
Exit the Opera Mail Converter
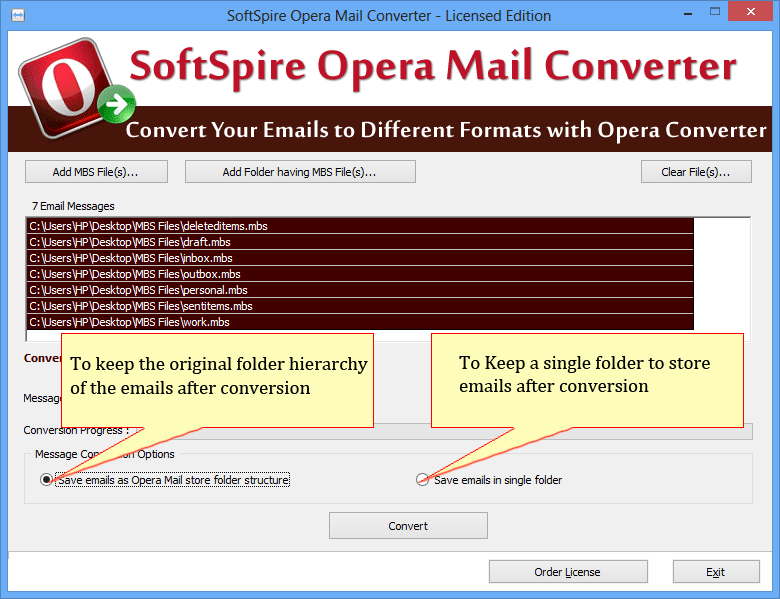(716, 572)
